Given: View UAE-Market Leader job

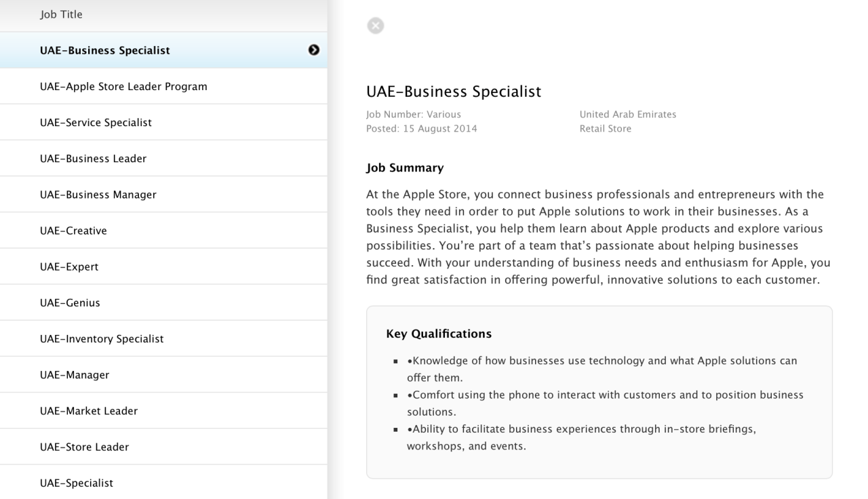Looking at the screenshot, I should 89,411.
